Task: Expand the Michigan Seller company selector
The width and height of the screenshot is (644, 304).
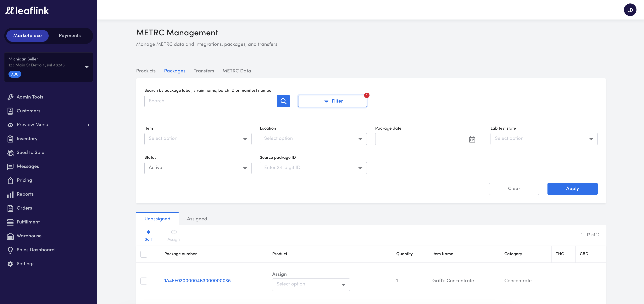Action: point(48,67)
